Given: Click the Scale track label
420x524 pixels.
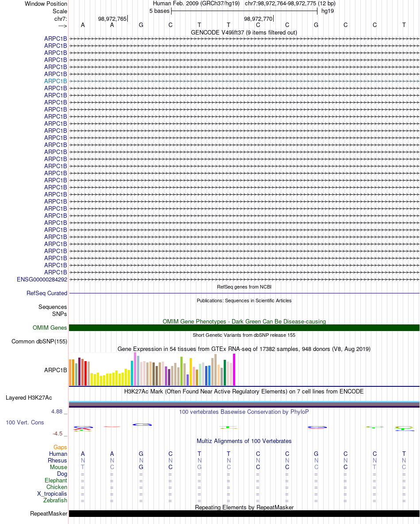Looking at the screenshot, I should point(60,11).
